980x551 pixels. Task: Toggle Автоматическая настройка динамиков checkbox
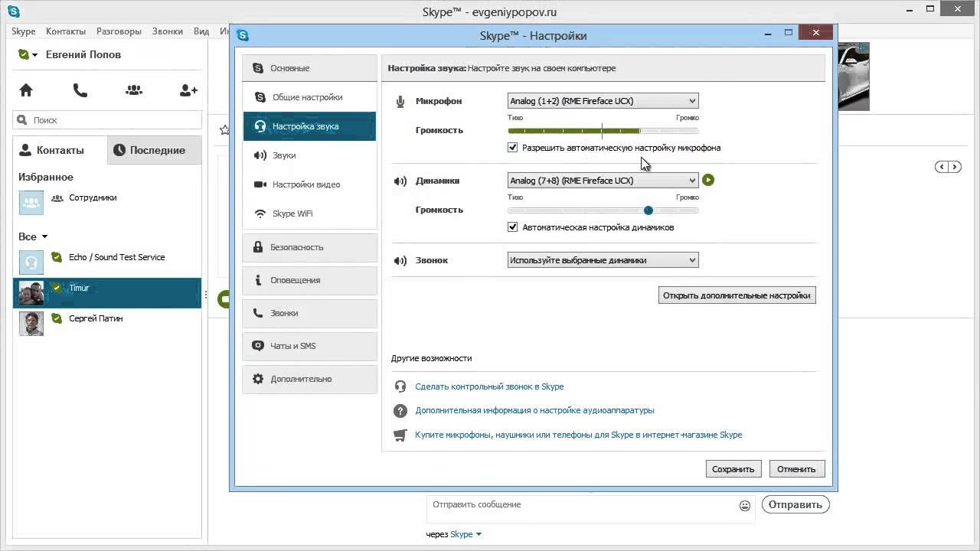pos(513,227)
